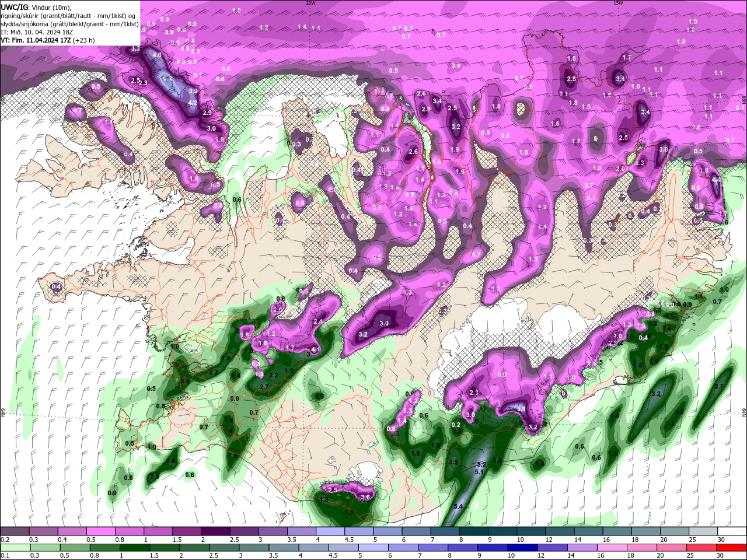Screen dimensions: 747x560
Task: Click the 30 bright red swatch in lower legend
Action: pos(731,548)
